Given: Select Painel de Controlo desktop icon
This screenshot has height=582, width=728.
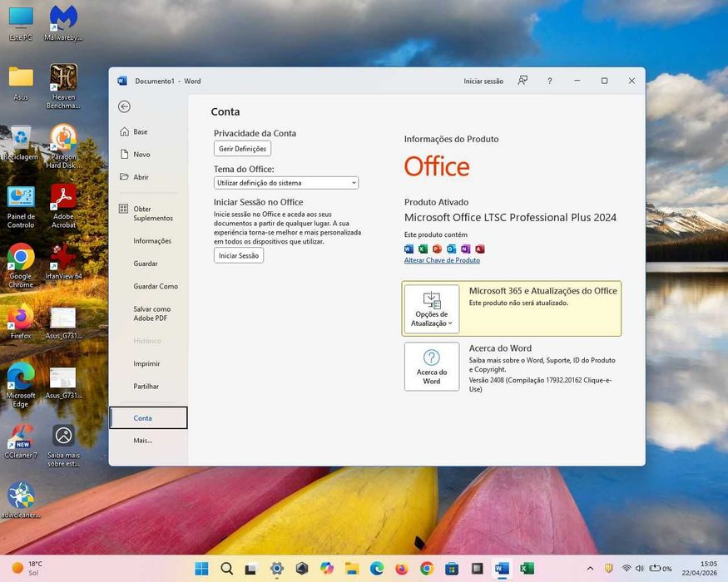Looking at the screenshot, I should pyautogui.click(x=21, y=207).
